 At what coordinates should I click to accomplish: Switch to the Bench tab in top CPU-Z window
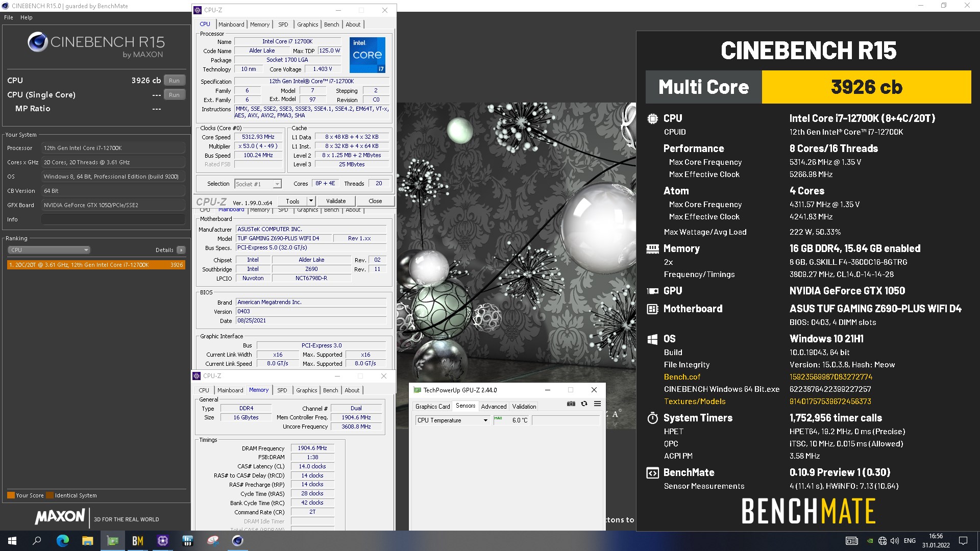click(x=331, y=24)
